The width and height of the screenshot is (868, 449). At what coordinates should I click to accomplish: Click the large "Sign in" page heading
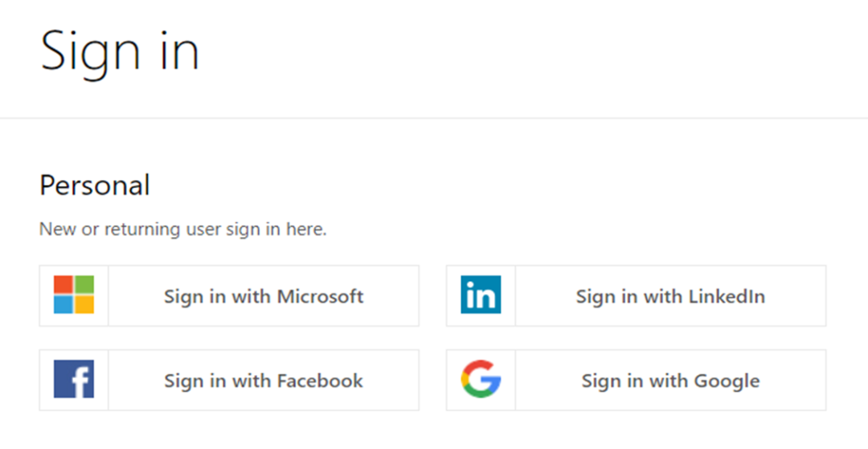[120, 51]
